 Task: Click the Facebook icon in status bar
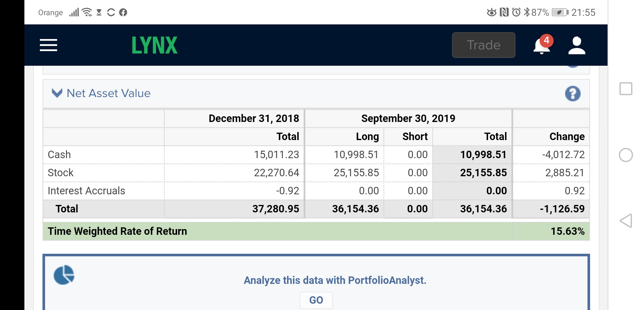tap(123, 12)
